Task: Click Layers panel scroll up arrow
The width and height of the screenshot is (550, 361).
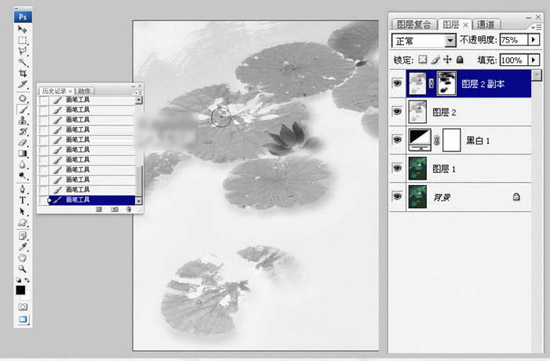Action: (x=536, y=75)
